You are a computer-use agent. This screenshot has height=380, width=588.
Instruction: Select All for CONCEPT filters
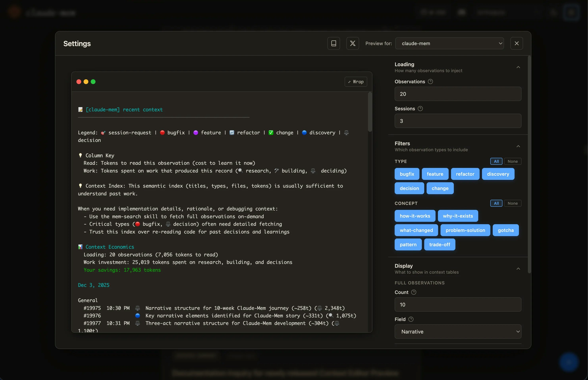(496, 203)
